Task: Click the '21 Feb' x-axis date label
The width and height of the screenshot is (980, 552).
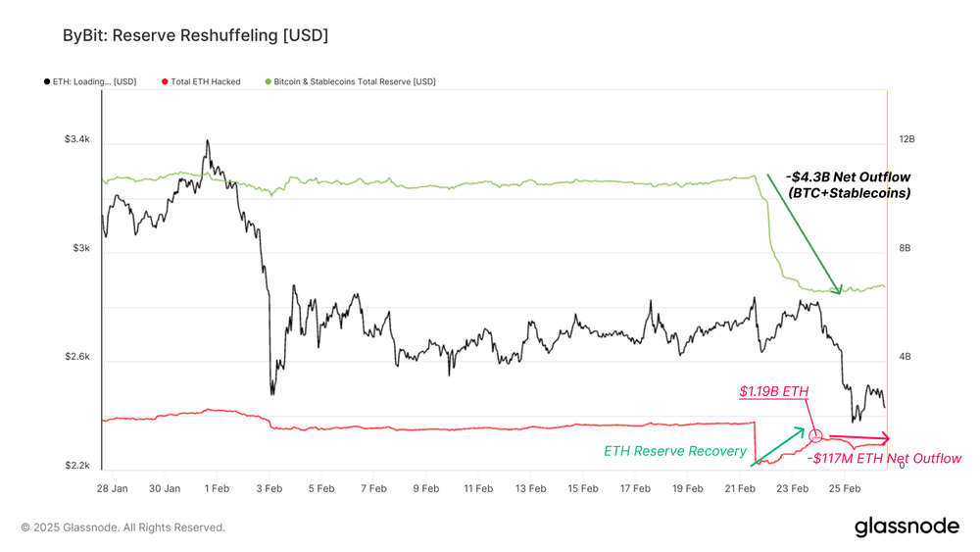Action: pos(740,488)
